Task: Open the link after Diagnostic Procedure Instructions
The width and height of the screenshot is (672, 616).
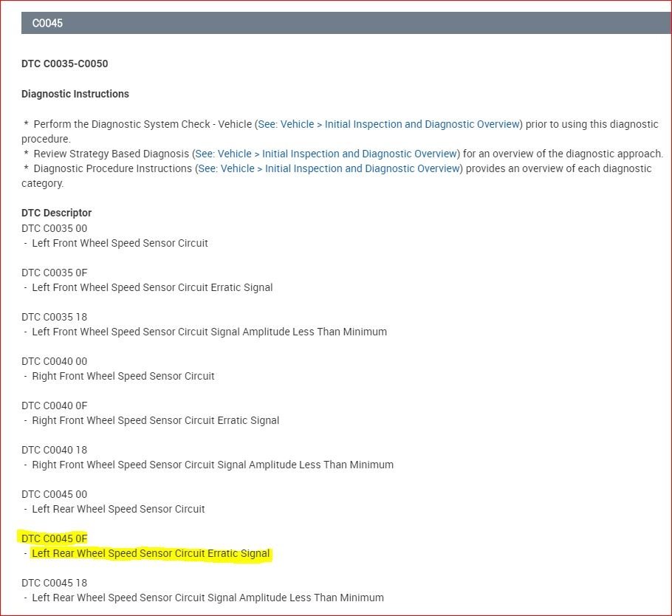Action: (x=329, y=168)
